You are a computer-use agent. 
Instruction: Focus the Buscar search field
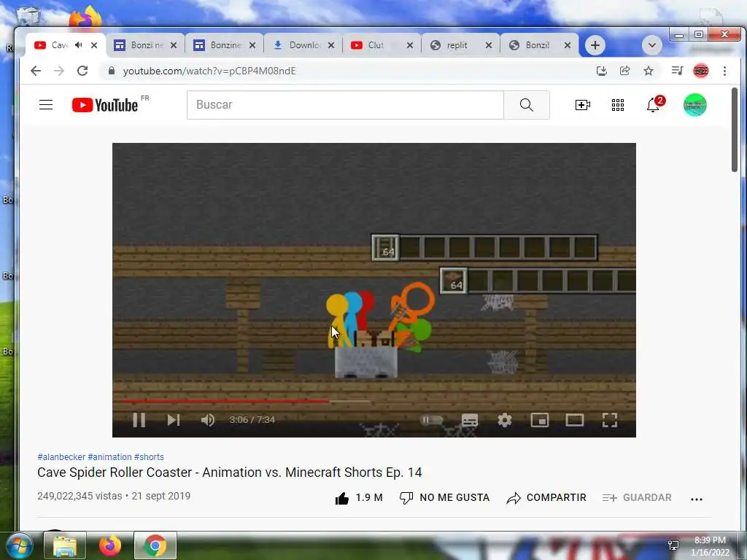345,105
